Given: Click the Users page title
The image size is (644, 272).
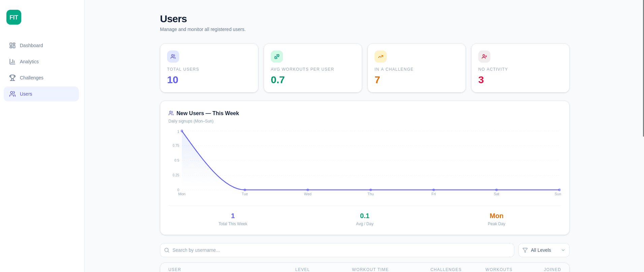Looking at the screenshot, I should pos(173,19).
